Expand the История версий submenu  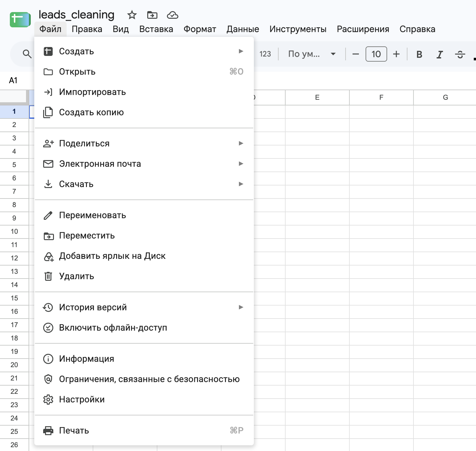[x=144, y=307]
